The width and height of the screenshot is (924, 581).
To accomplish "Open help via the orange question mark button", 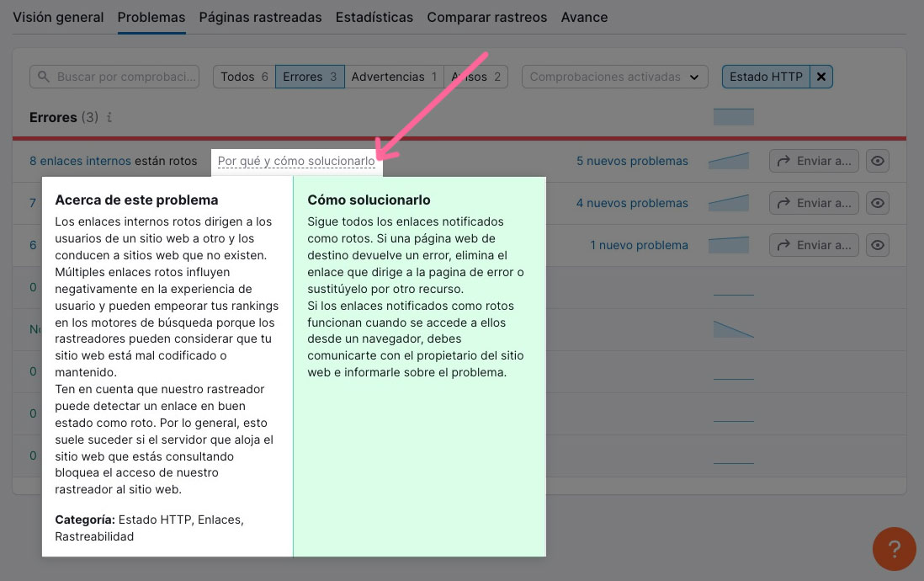I will coord(894,549).
